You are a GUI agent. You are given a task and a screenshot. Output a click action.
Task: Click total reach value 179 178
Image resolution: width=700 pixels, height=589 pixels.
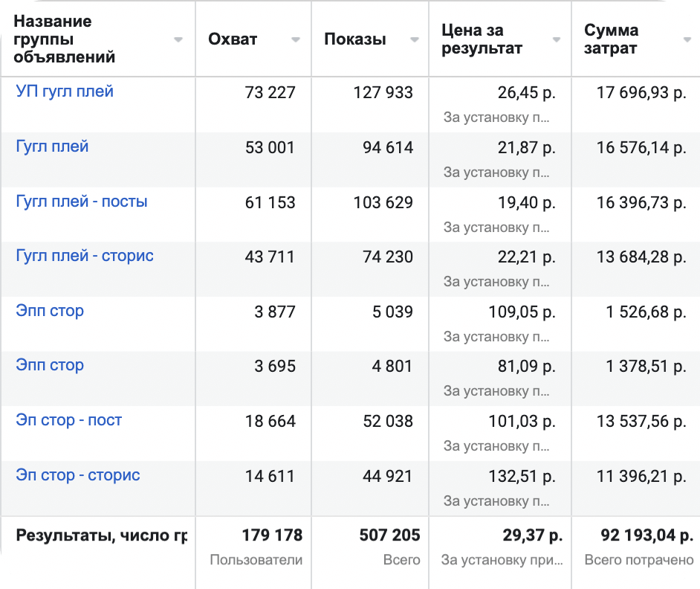point(272,535)
